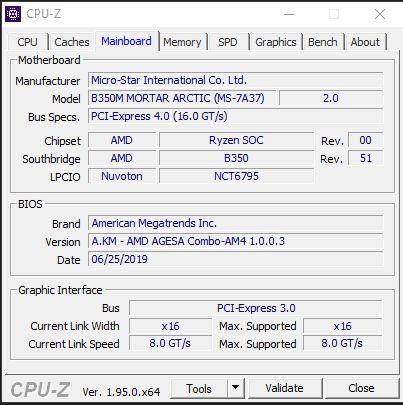This screenshot has height=405, width=403.
Task: Minimize the CPU-Z window
Action: (289, 14)
